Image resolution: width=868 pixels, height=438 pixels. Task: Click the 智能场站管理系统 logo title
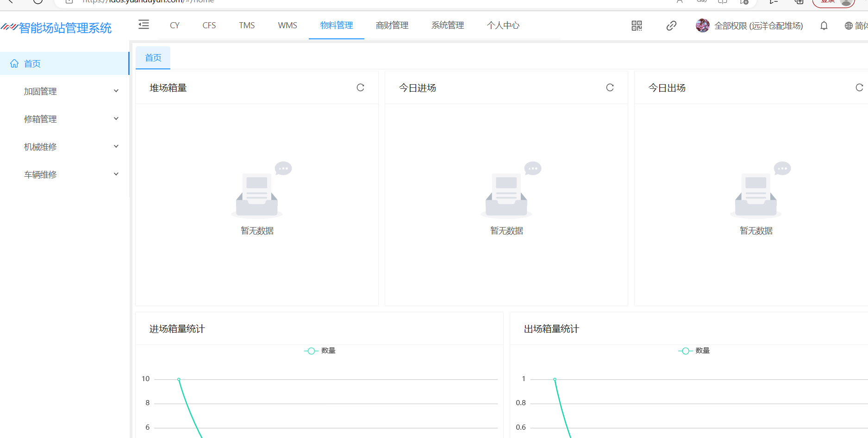pos(65,28)
